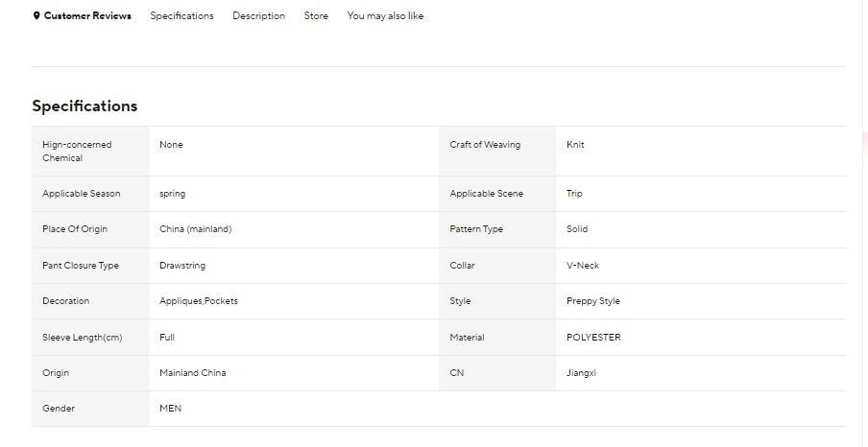Select the Pant Closure Type label
Viewport: 868px width, 447px height.
pos(81,266)
